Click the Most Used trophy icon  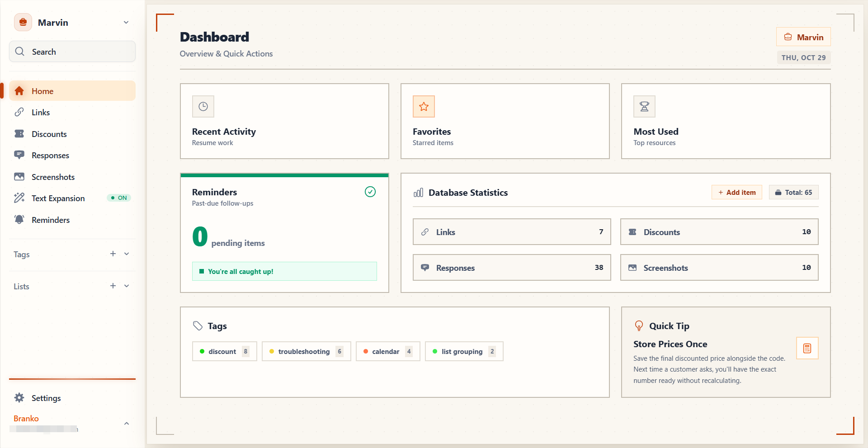[644, 107]
